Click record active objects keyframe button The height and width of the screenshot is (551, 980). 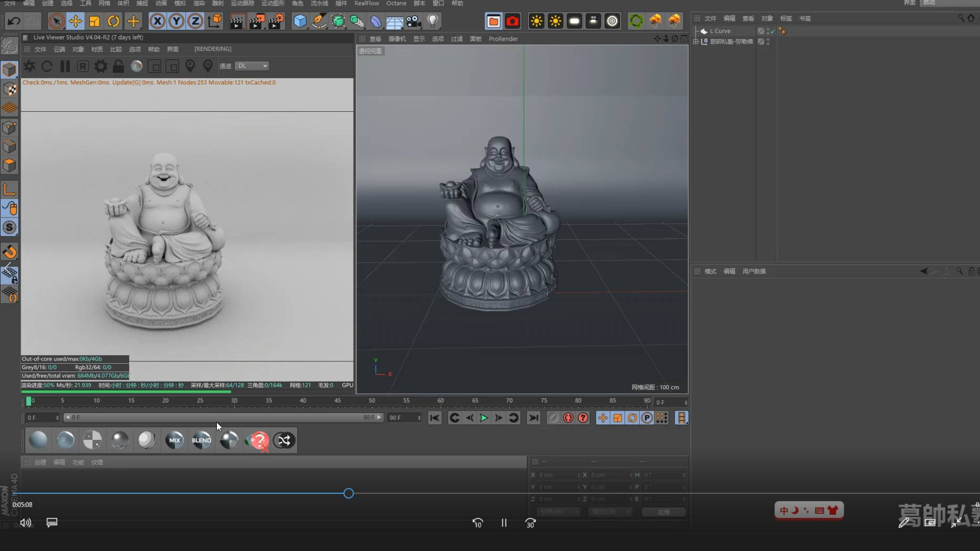point(553,418)
